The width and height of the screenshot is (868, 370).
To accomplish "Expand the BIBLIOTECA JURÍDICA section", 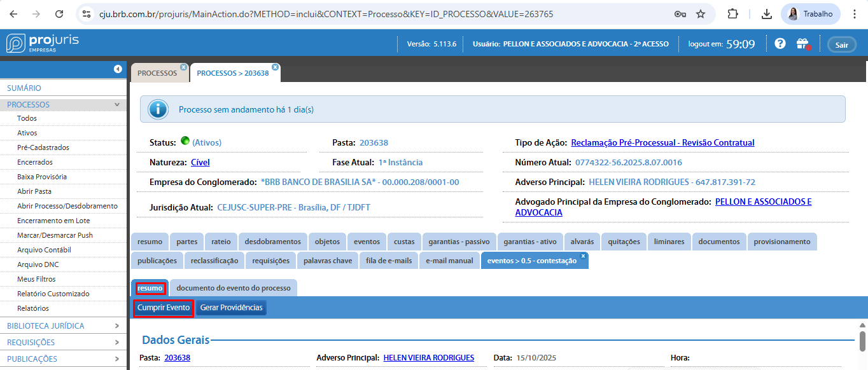I will point(116,326).
